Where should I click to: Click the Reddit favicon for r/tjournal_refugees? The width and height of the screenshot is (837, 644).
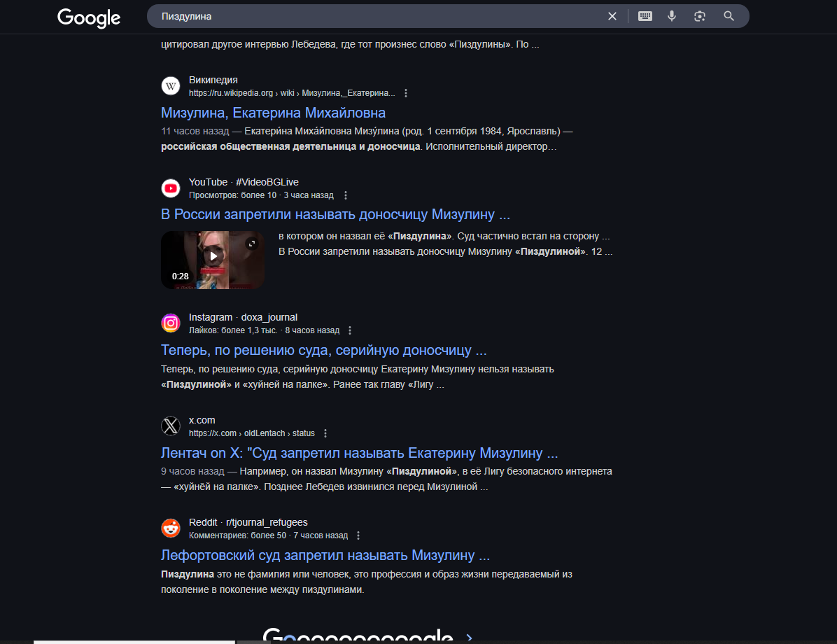point(171,528)
